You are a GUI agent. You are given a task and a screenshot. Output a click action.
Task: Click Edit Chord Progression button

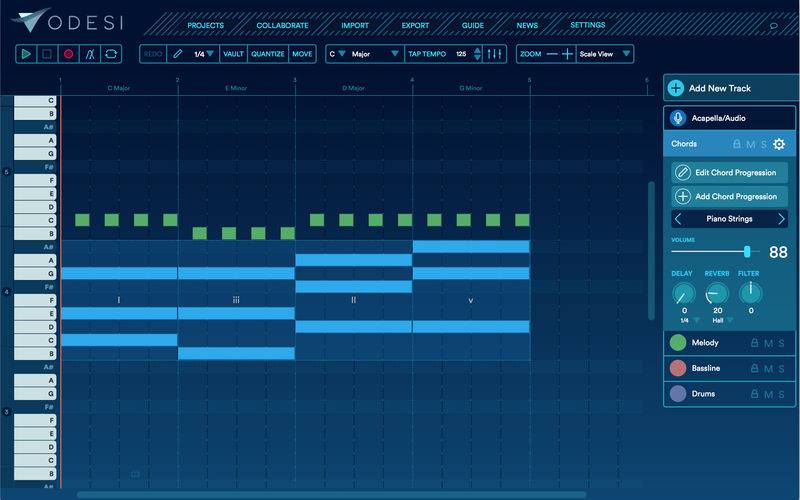point(729,172)
